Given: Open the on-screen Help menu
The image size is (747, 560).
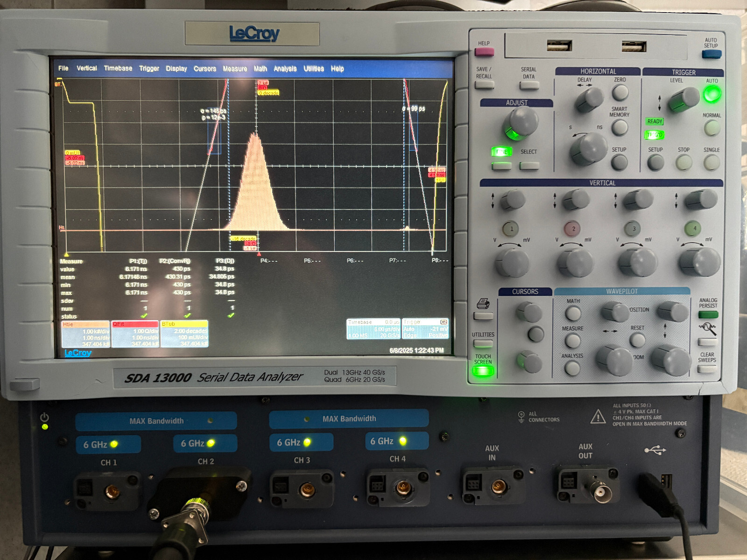Looking at the screenshot, I should [338, 69].
